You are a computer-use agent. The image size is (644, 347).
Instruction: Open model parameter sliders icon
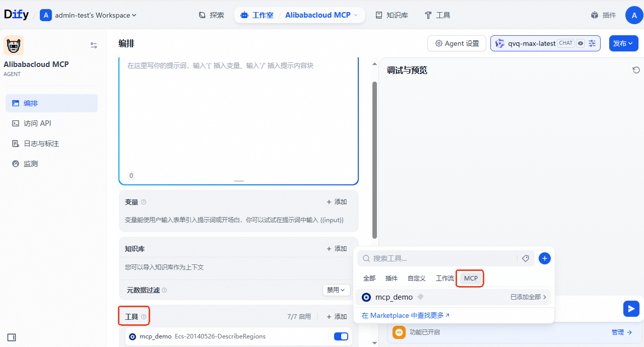592,43
